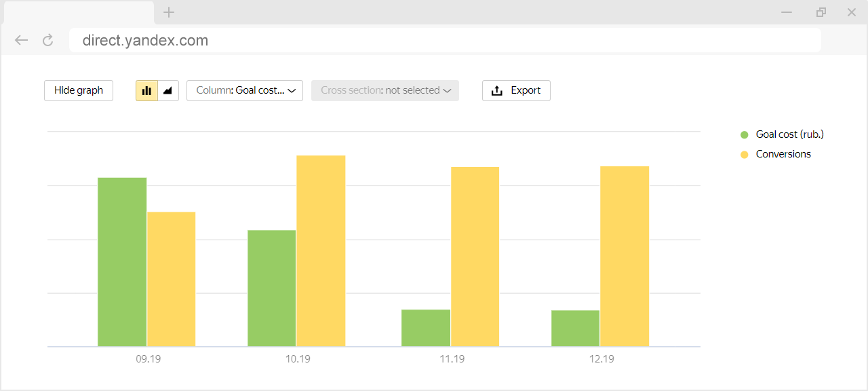Click the Goal cost (rub.) legend text

(x=790, y=134)
